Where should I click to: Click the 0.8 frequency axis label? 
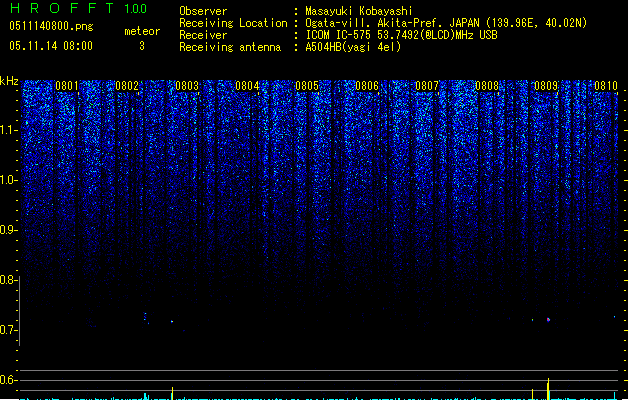coord(8,280)
